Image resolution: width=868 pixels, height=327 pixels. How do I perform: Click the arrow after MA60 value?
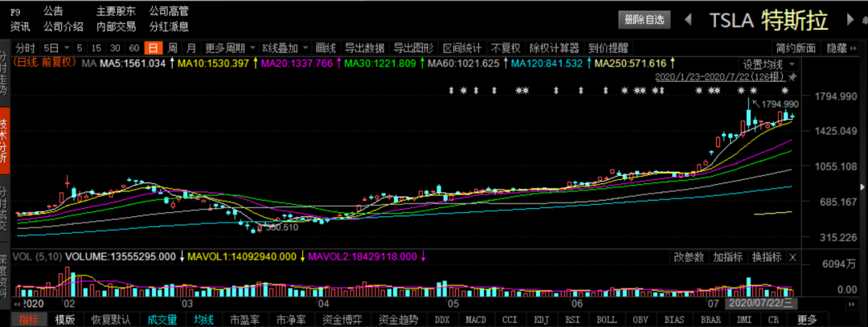[x=505, y=63]
